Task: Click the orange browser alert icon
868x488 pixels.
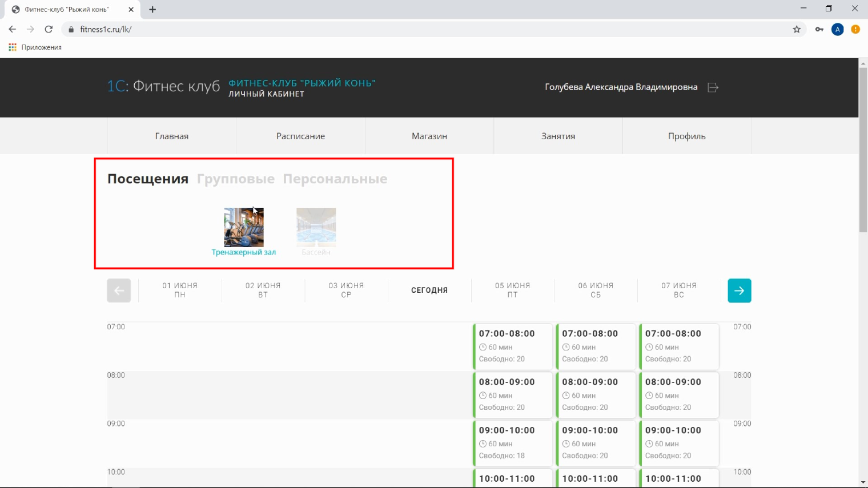Action: (855, 29)
